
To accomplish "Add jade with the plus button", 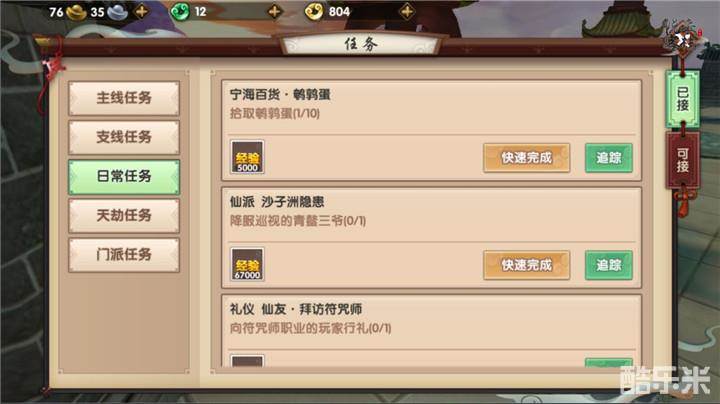I will point(275,11).
